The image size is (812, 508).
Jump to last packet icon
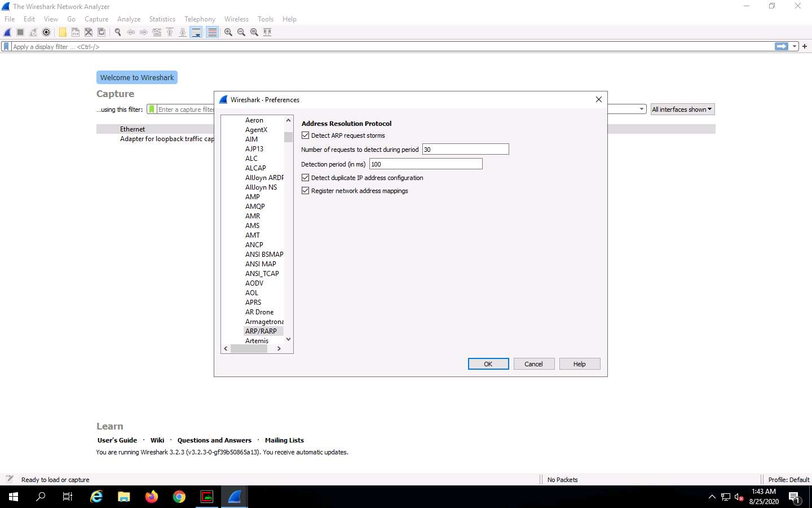click(183, 32)
